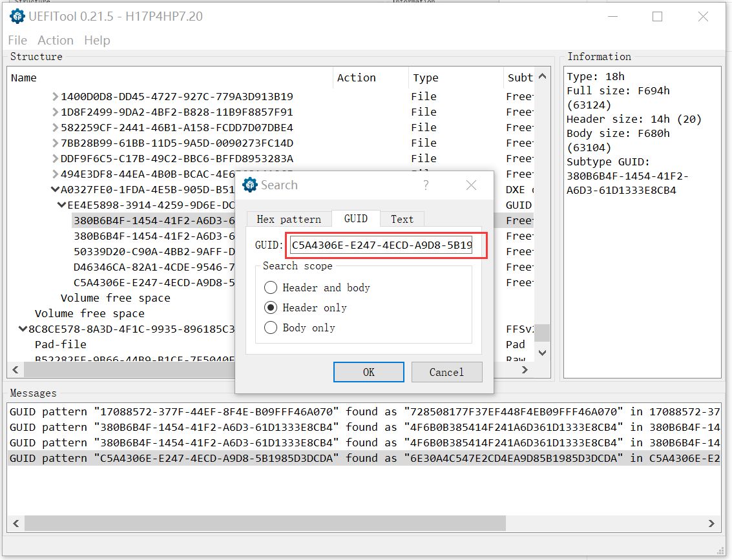
Task: Select the 17088572-377F message line
Action: tap(364, 411)
